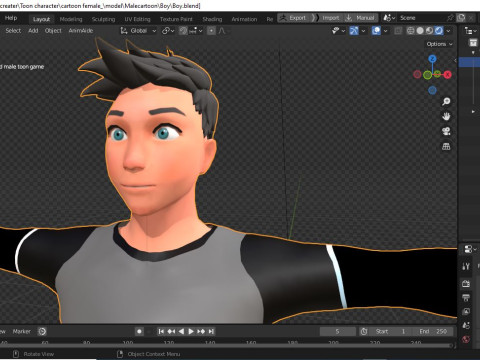Screen dimensions: 480x360
Task: Open the Help menu
Action: (11, 18)
